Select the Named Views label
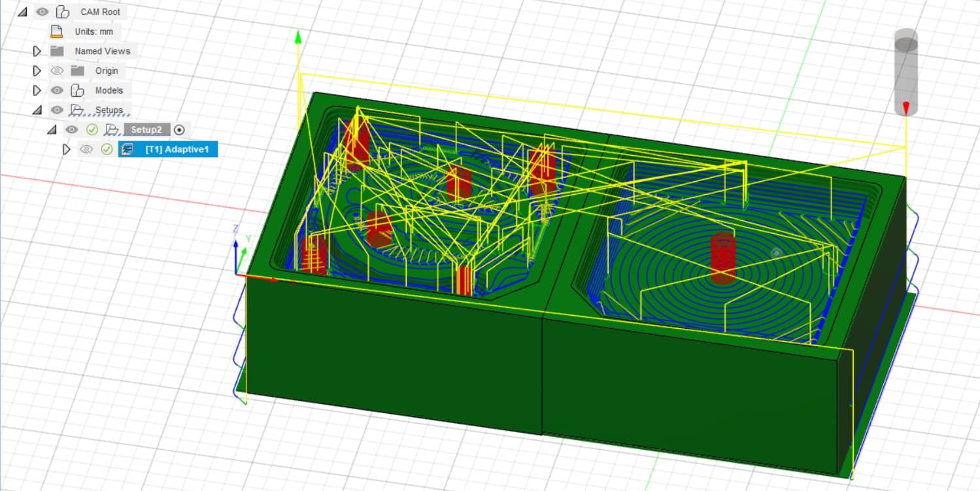Image resolution: width=980 pixels, height=491 pixels. coord(102,51)
